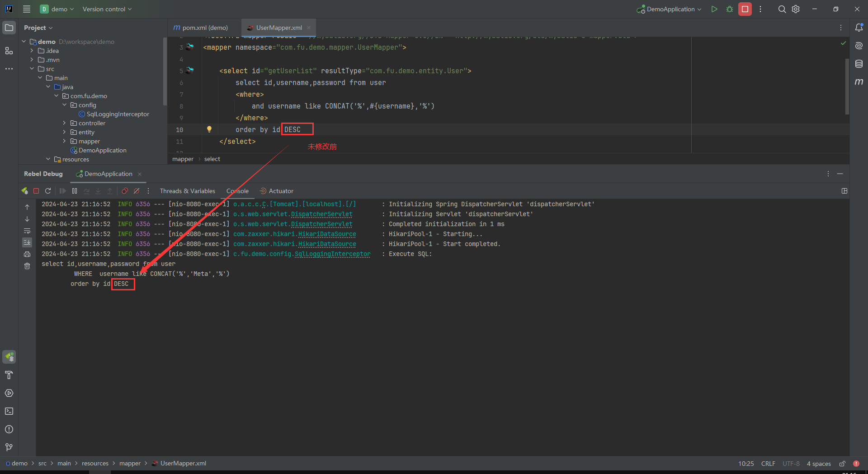
Task: Open the Terminal tool window icon
Action: [x=9, y=411]
